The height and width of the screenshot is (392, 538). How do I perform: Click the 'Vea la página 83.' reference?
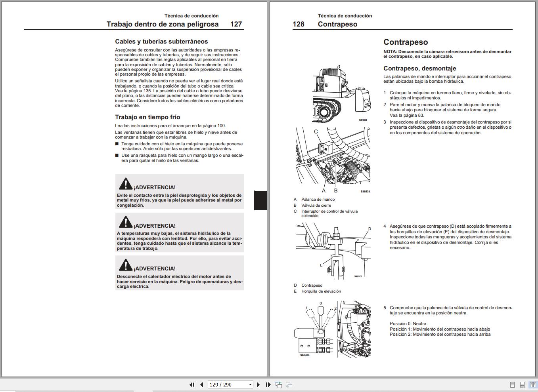pyautogui.click(x=407, y=115)
